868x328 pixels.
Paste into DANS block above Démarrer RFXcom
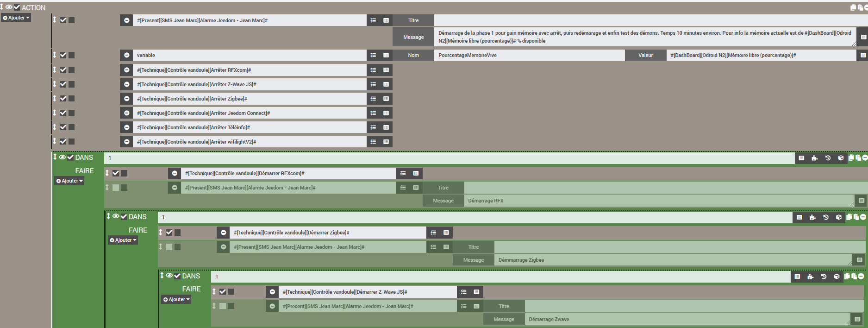point(858,158)
